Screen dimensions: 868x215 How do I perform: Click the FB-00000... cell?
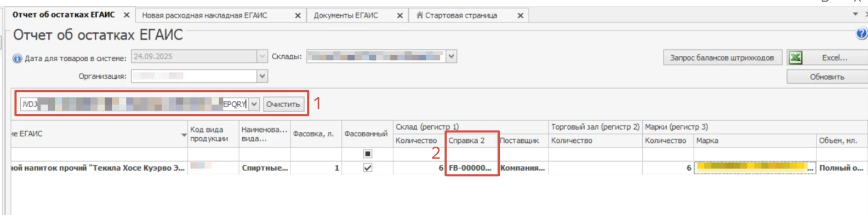[x=472, y=168]
